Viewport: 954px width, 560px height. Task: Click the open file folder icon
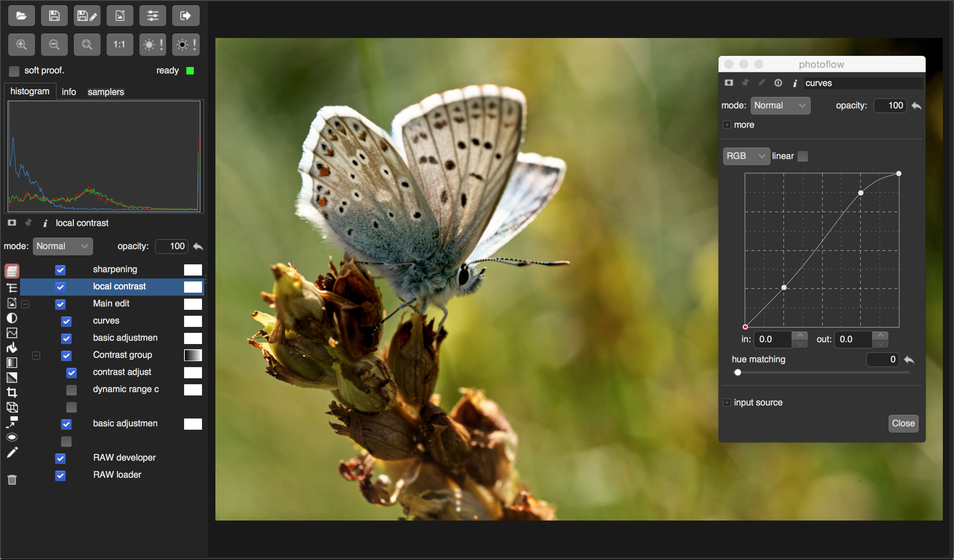[x=21, y=16]
